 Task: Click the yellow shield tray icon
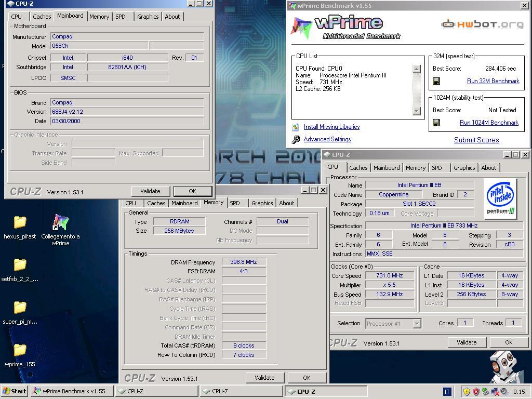pos(467,392)
